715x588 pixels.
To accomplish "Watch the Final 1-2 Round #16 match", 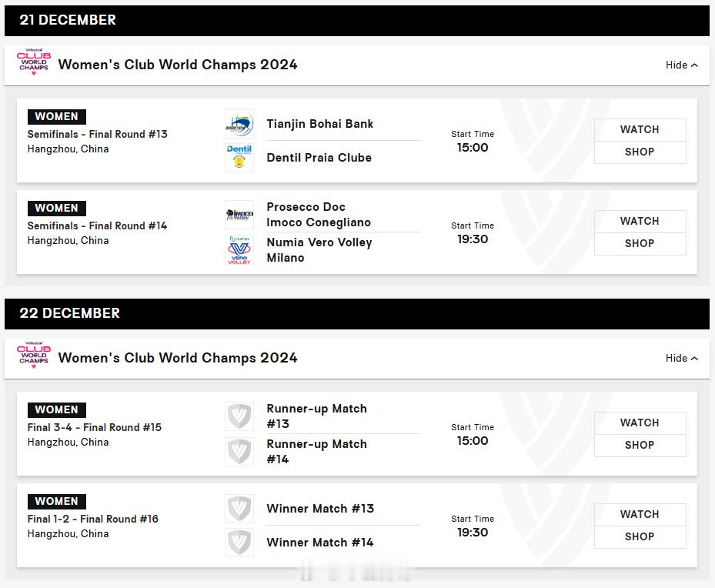I will [x=640, y=515].
